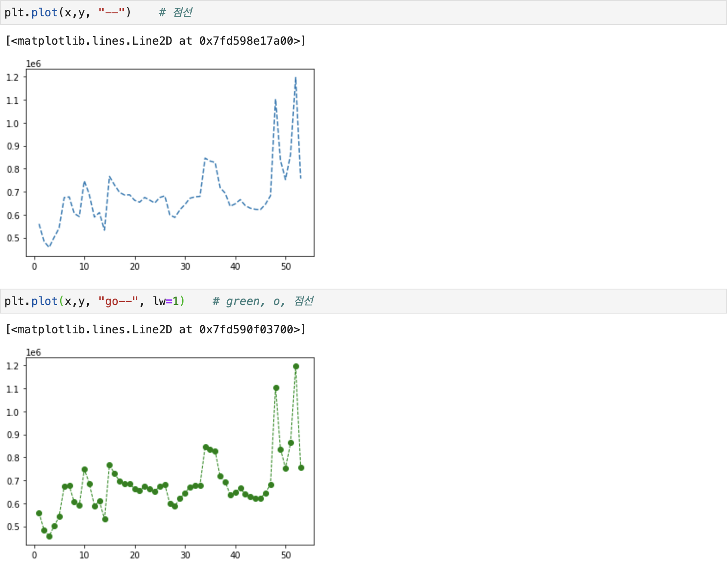Click y-axis label 1.2 on blue chart
The height and width of the screenshot is (567, 728).
pos(13,77)
